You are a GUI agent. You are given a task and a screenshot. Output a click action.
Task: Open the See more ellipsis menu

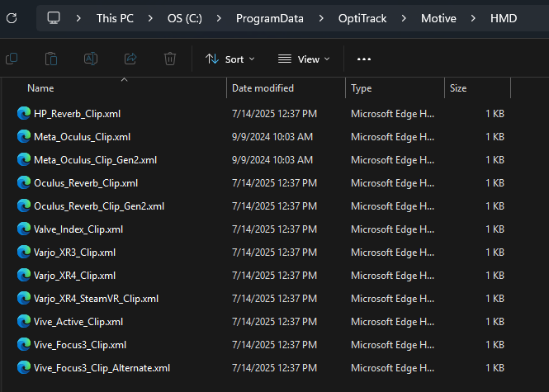coord(364,59)
